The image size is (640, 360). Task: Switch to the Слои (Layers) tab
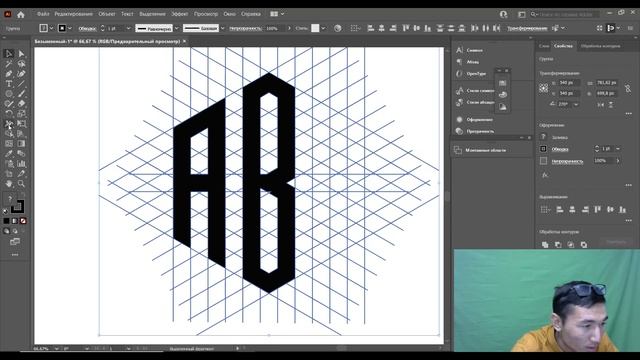(544, 46)
